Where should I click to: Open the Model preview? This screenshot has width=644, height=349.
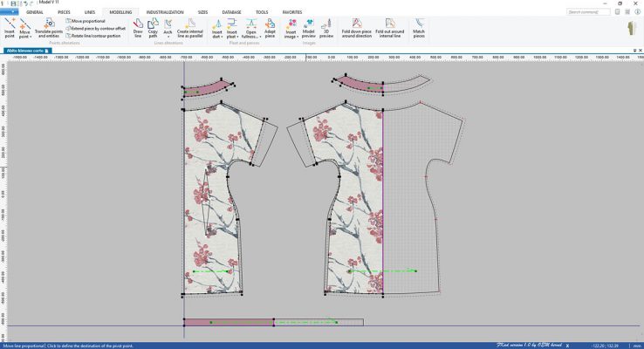308,28
